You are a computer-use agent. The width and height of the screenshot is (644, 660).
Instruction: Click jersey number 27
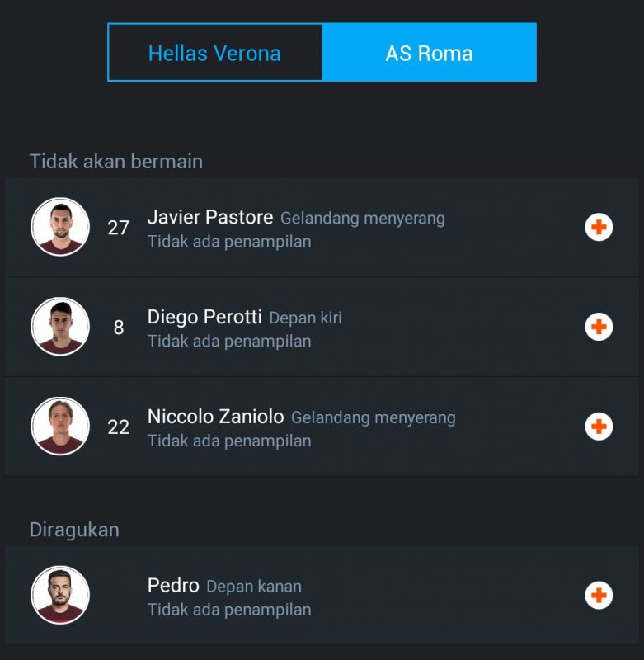pos(119,228)
